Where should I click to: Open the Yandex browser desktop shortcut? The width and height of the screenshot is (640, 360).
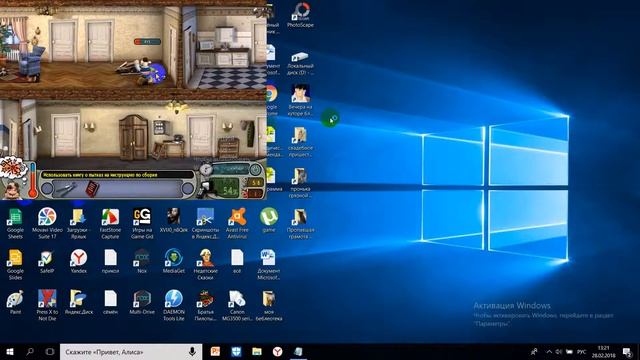[78, 261]
